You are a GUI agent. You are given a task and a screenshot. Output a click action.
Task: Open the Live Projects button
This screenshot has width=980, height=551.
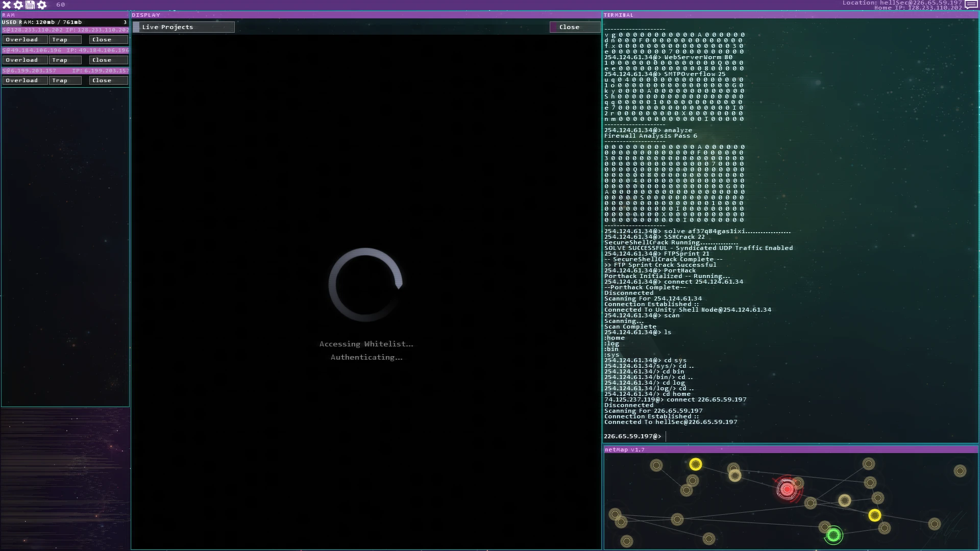point(184,27)
